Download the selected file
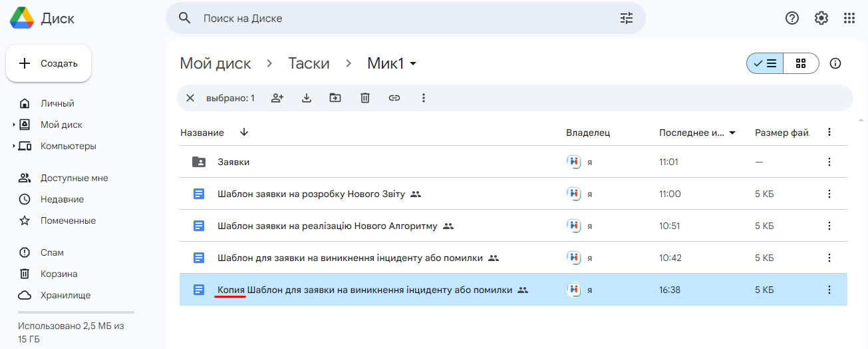 coord(307,98)
